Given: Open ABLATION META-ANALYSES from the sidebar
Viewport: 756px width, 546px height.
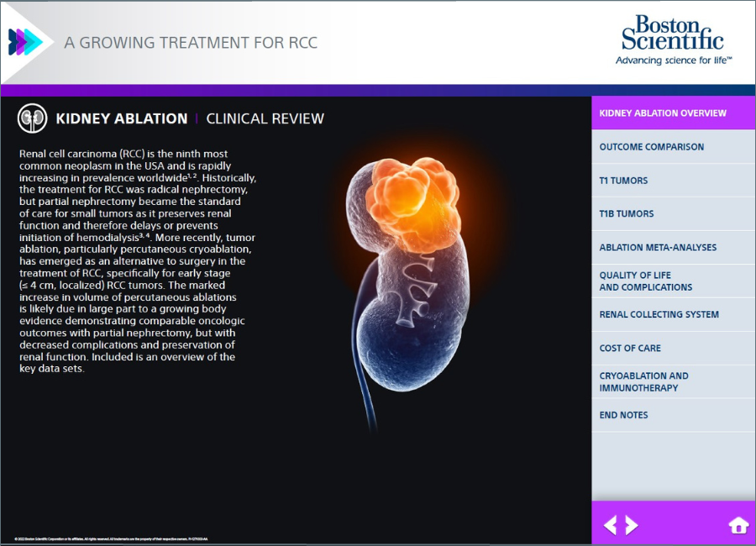Looking at the screenshot, I should coord(672,247).
